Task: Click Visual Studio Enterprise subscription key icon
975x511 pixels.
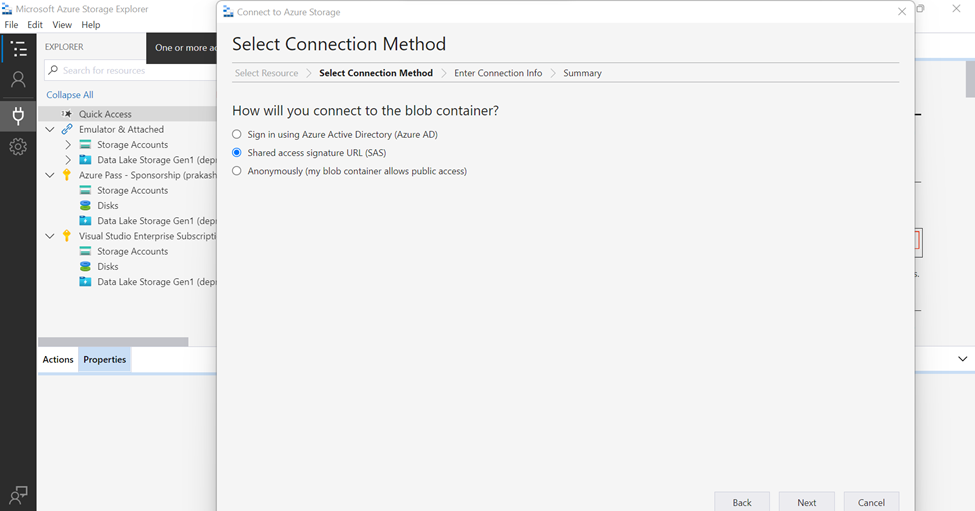Action: tap(67, 236)
